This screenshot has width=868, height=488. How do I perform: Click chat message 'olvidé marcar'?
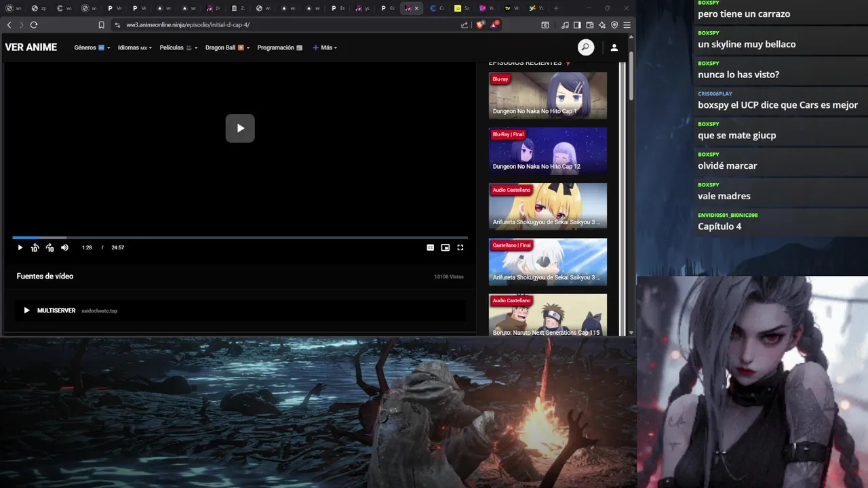[x=728, y=165]
